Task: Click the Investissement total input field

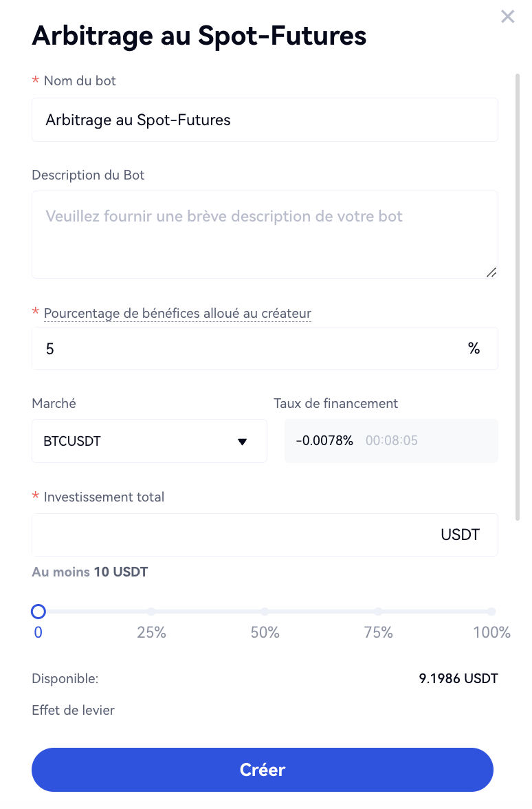Action: tap(234, 535)
